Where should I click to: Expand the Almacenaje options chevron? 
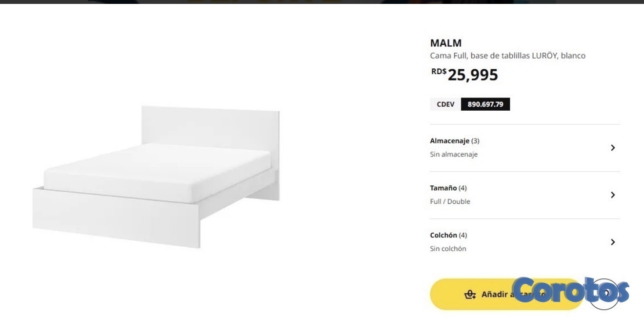coord(613,148)
